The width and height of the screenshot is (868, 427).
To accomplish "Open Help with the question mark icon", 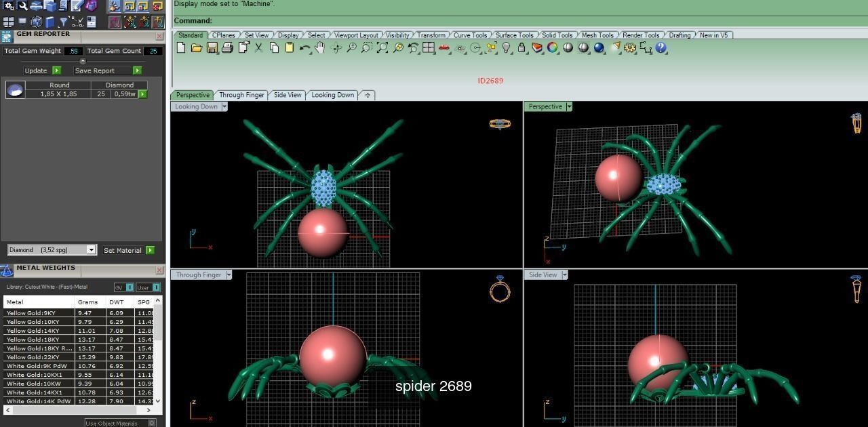I will (x=661, y=47).
